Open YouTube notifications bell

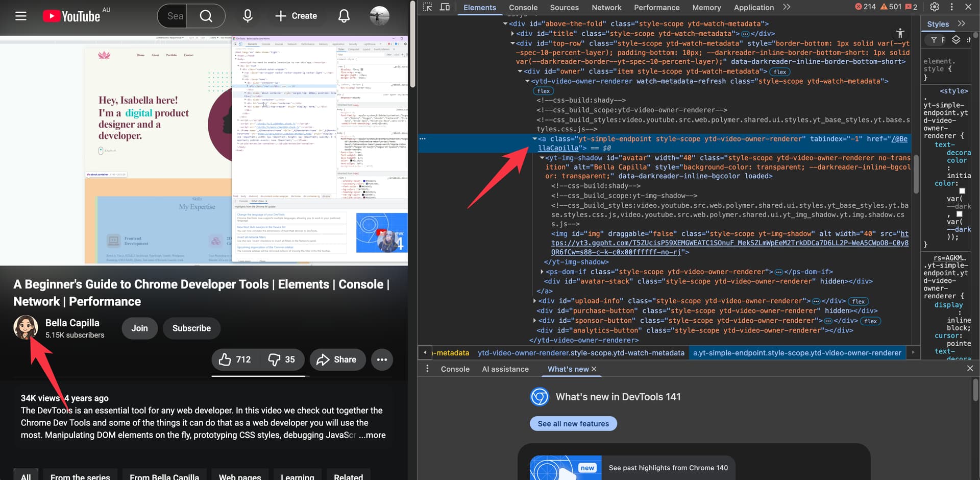point(344,16)
